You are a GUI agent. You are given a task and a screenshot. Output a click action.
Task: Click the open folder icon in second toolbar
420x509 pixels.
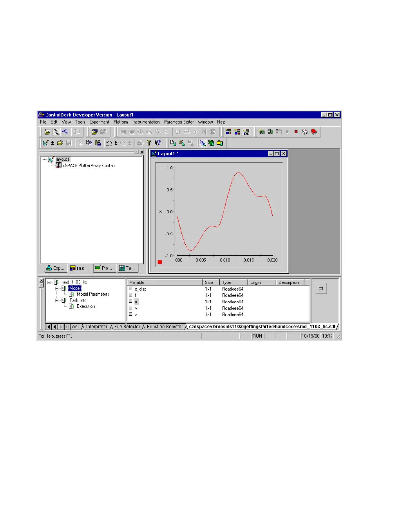click(x=60, y=143)
